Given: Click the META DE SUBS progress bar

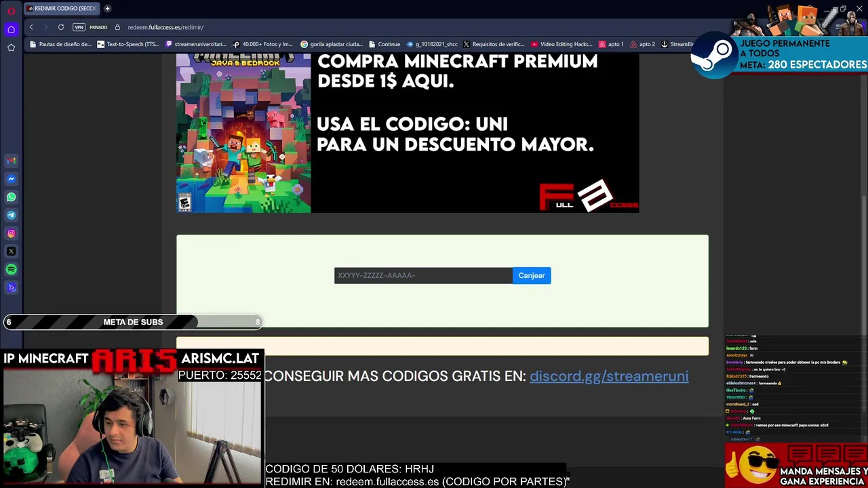Looking at the screenshot, I should click(x=133, y=322).
